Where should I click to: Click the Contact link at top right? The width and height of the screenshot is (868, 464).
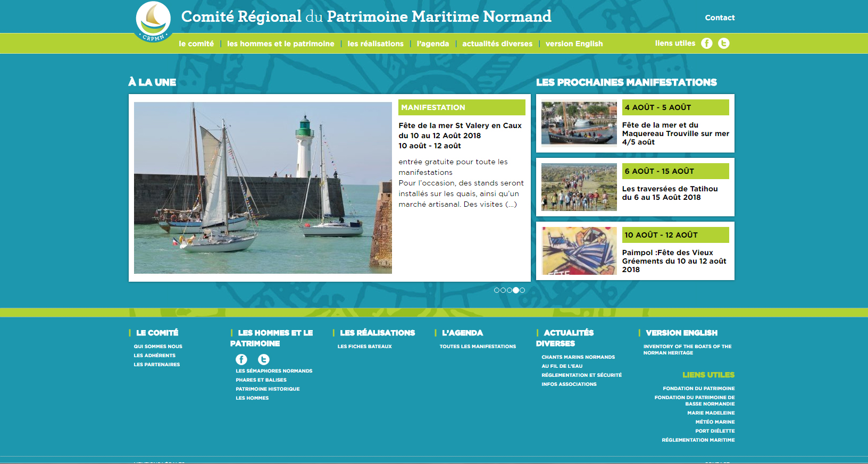coord(720,18)
